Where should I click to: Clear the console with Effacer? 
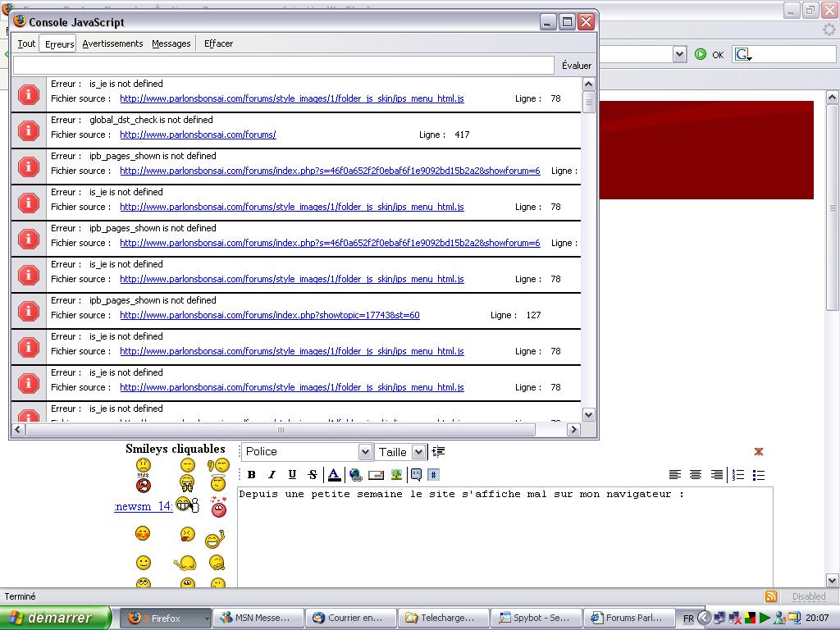click(218, 43)
